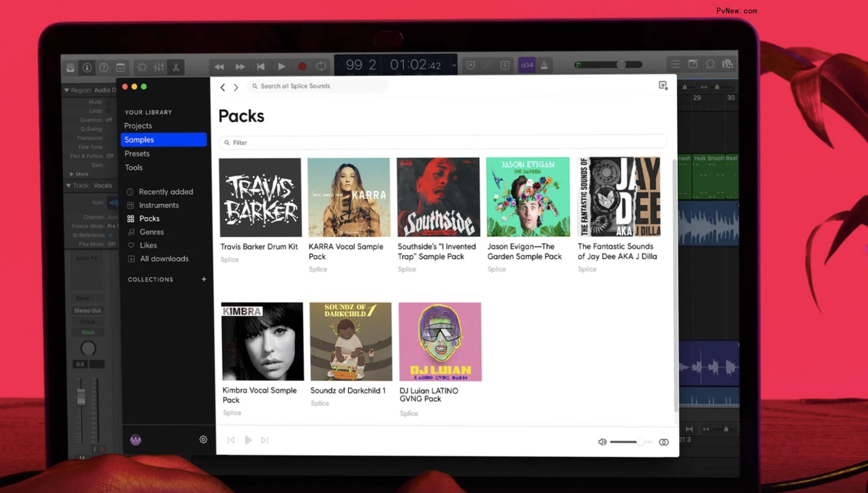The height and width of the screenshot is (493, 868).
Task: Open Presets in Your Library
Action: click(x=137, y=154)
